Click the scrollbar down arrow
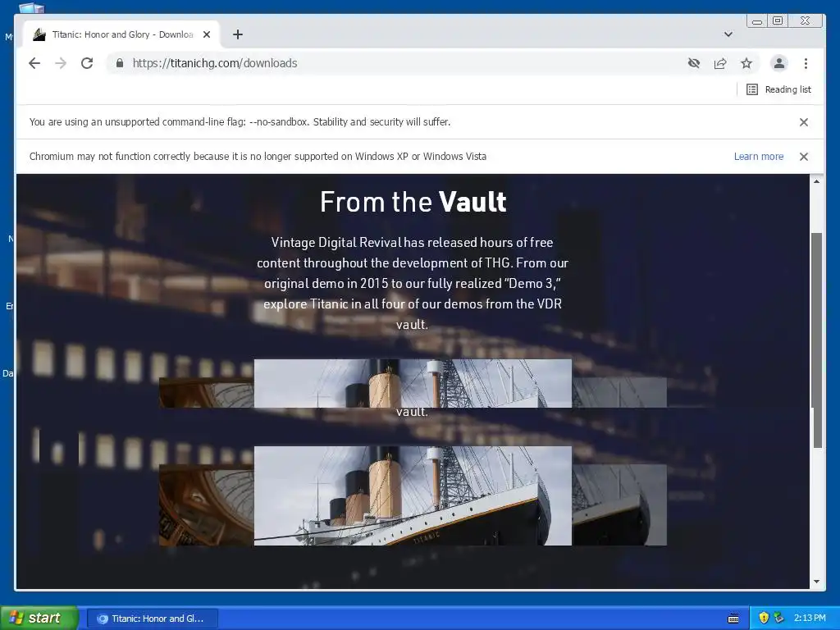Image resolution: width=840 pixels, height=630 pixels. (x=816, y=582)
